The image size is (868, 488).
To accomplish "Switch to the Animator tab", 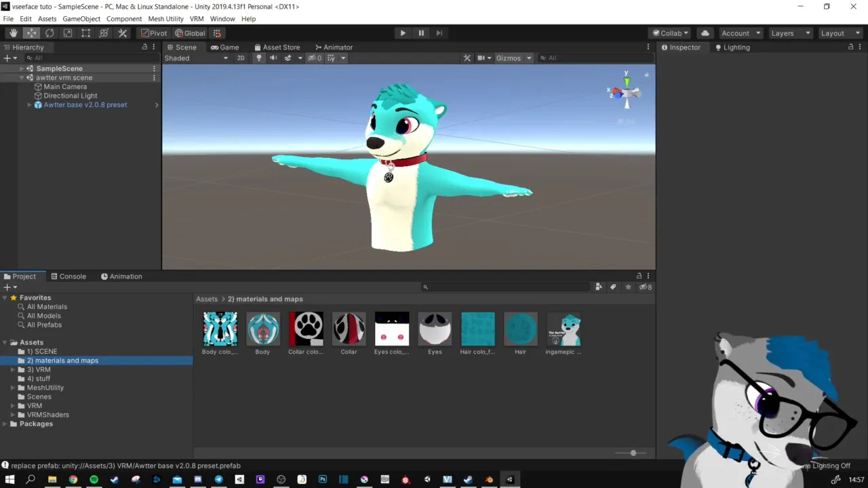I will click(334, 47).
